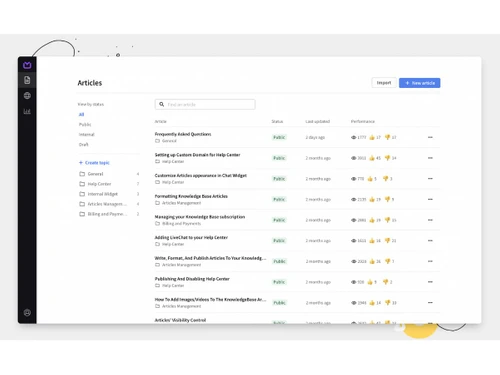The height and width of the screenshot is (375, 500).
Task: Click views eye icon for Managing your Knowledge Base subscription
Action: point(354,220)
